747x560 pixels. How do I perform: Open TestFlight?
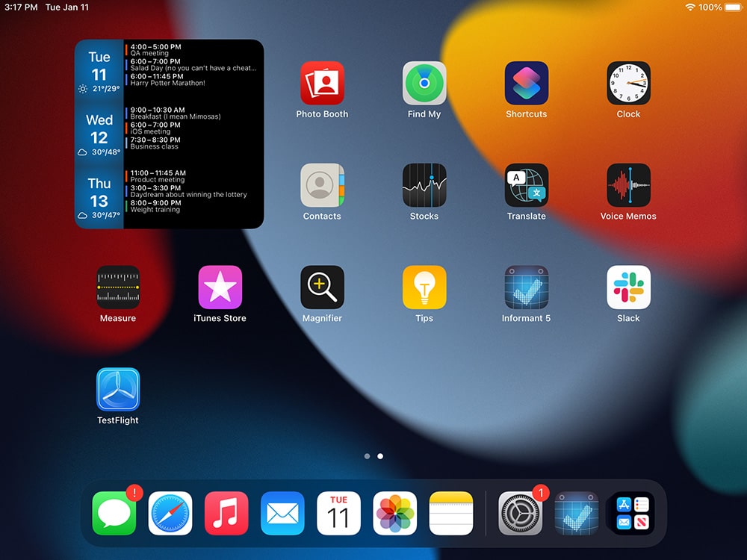(118, 389)
